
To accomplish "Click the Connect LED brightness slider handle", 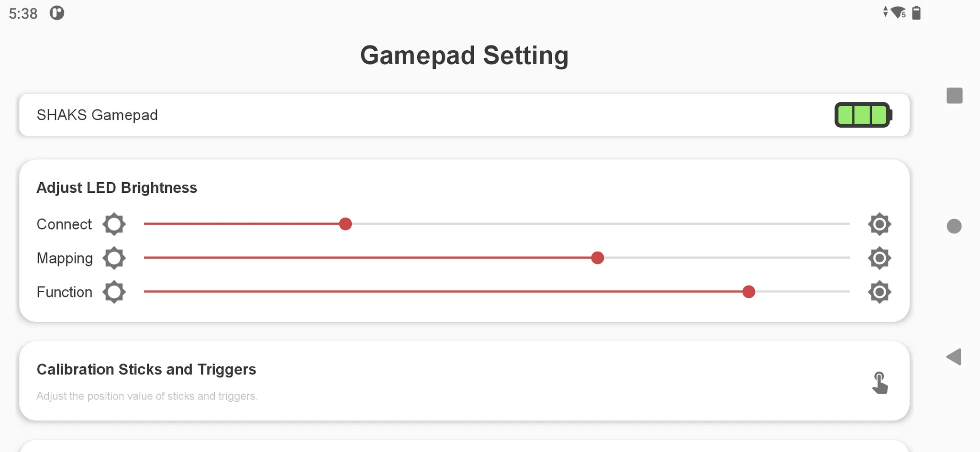I will [345, 224].
